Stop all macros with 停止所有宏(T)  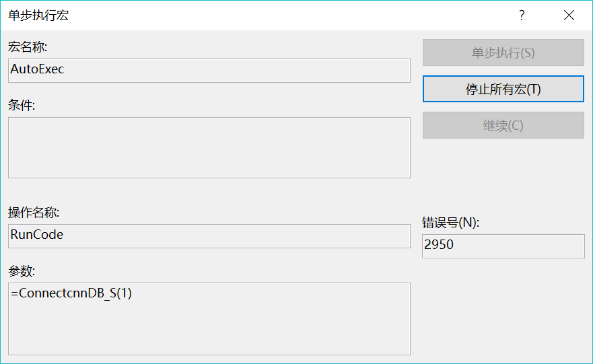(503, 89)
